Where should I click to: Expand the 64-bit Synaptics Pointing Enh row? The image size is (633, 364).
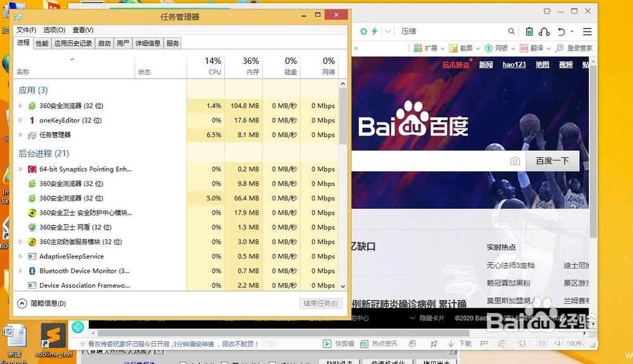(20, 169)
